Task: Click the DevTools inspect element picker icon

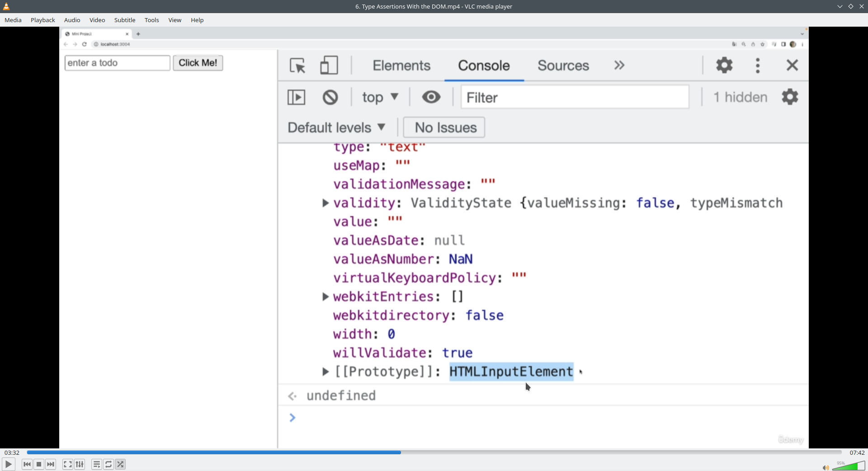Action: tap(297, 66)
